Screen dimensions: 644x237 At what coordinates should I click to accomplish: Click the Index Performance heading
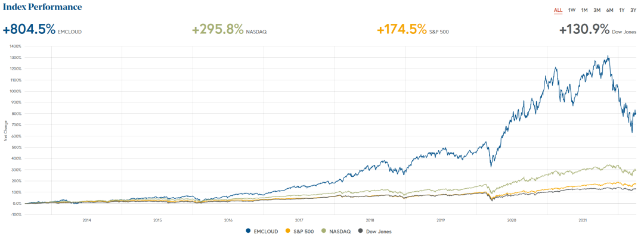(42, 7)
